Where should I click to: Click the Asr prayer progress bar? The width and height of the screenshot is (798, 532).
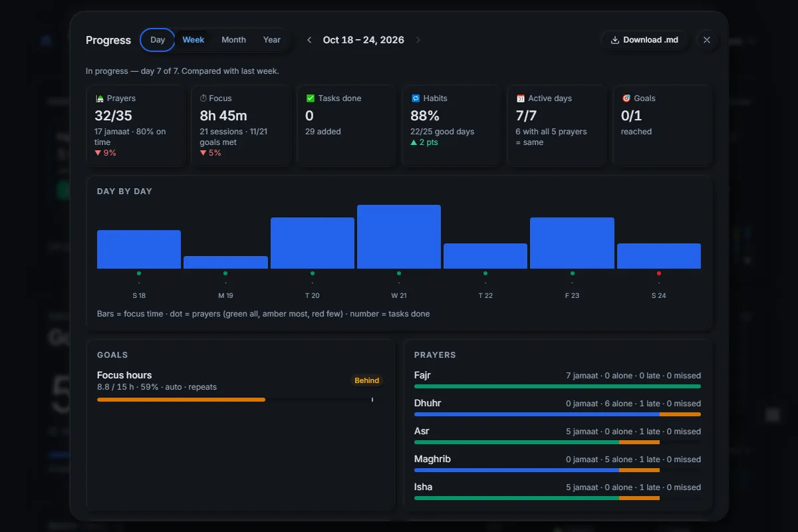click(x=557, y=442)
